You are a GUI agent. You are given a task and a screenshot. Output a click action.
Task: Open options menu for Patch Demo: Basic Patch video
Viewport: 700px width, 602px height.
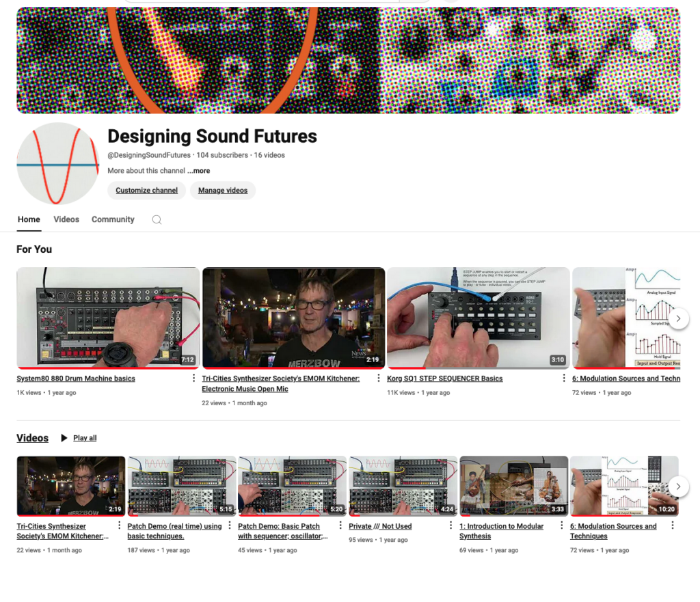pos(340,525)
